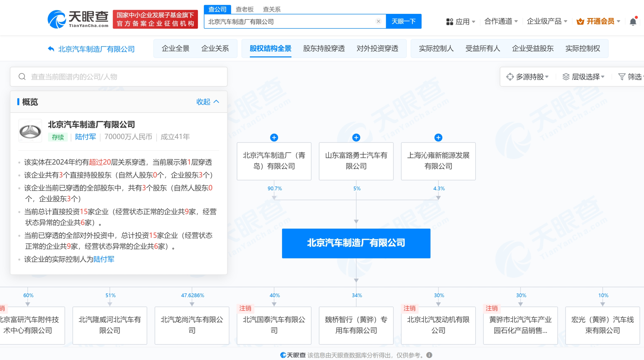Click the official credit agency banner

tap(155, 19)
